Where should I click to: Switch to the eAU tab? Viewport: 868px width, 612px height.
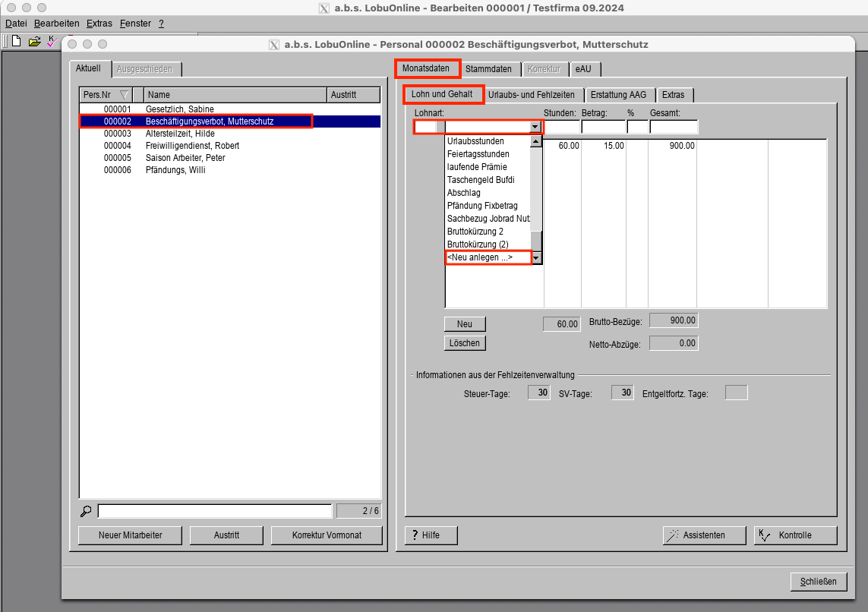(x=583, y=69)
